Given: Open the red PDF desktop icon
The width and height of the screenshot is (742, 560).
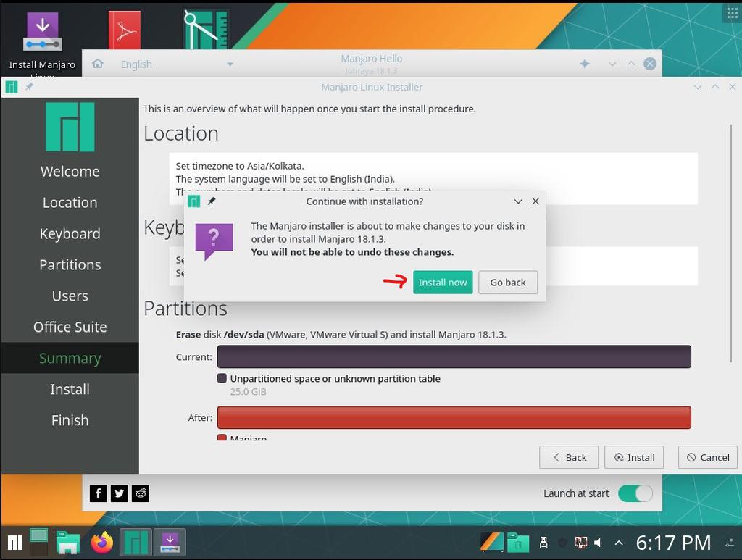Looking at the screenshot, I should tap(125, 30).
